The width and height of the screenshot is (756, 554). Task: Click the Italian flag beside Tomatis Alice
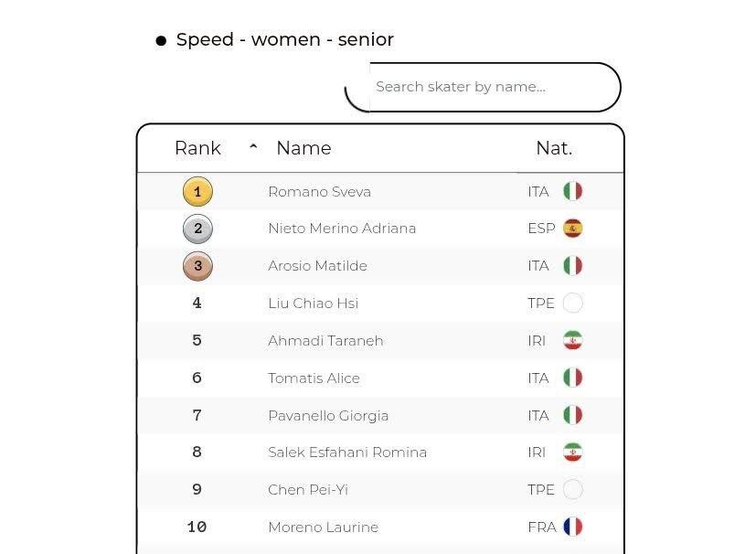573,378
